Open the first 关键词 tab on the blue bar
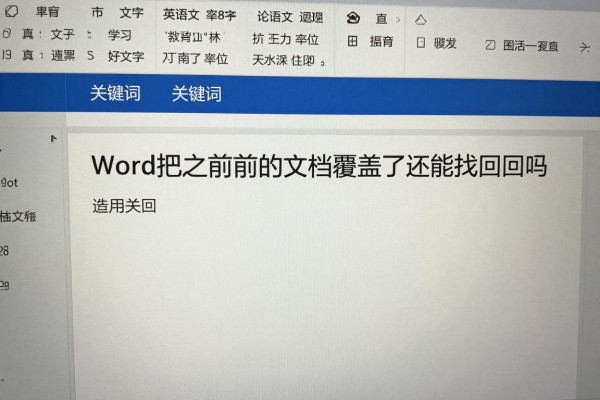 tap(115, 93)
